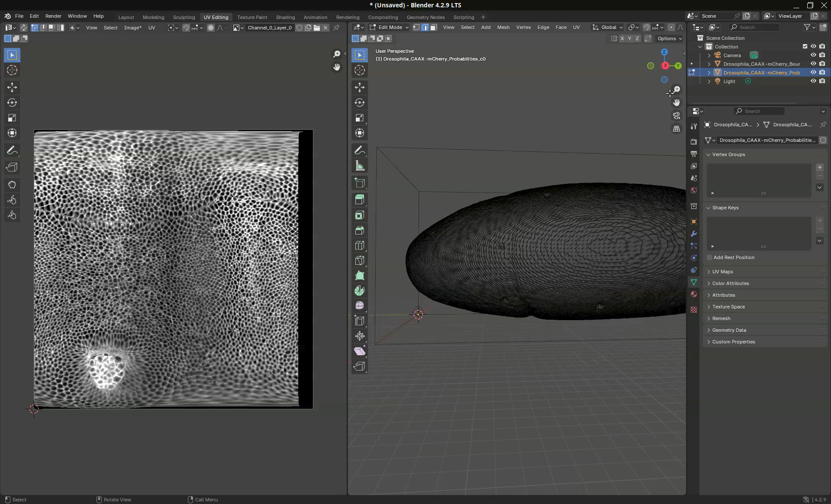This screenshot has height=504, width=831.
Task: Click the Grab tool in UV editor
Action: pos(12,185)
